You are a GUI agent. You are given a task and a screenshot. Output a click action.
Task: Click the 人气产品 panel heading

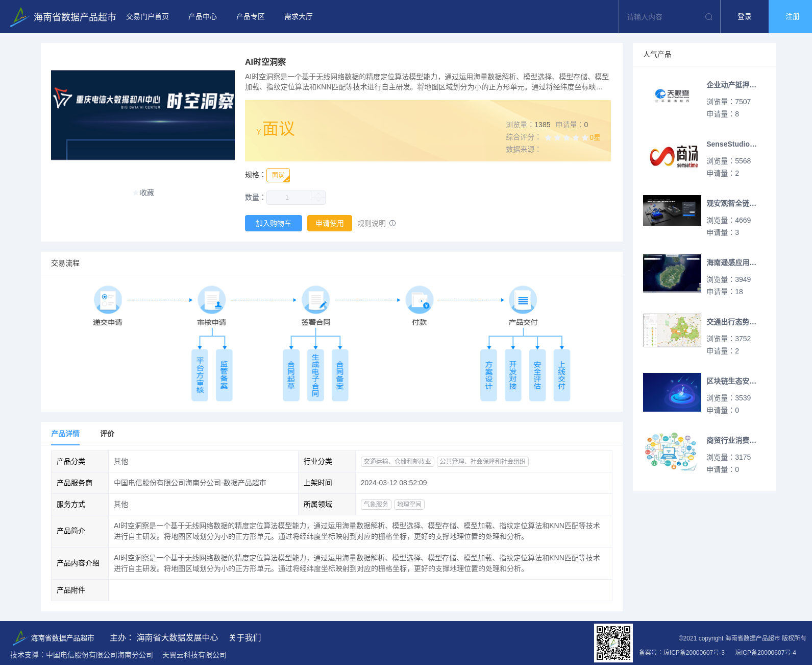(657, 54)
